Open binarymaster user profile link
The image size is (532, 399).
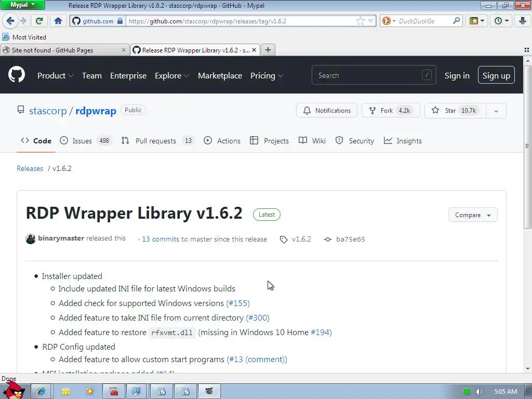(61, 238)
